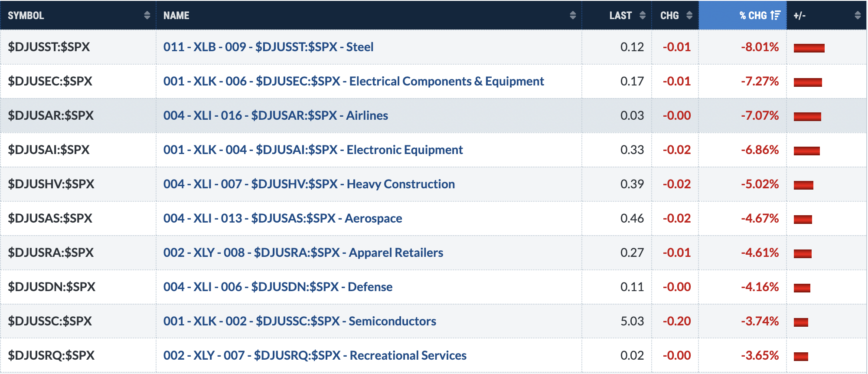Image resolution: width=868 pixels, height=374 pixels.
Task: Select the +/- column header
Action: tap(826, 15)
